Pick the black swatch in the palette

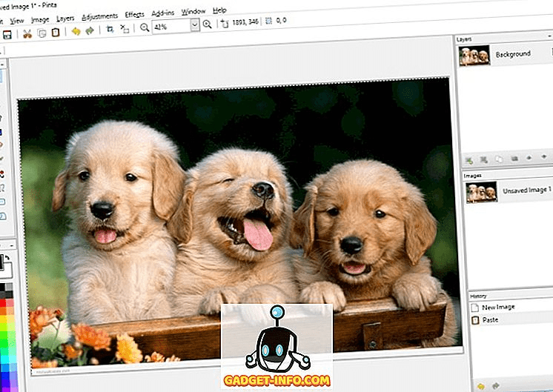(x=2, y=287)
